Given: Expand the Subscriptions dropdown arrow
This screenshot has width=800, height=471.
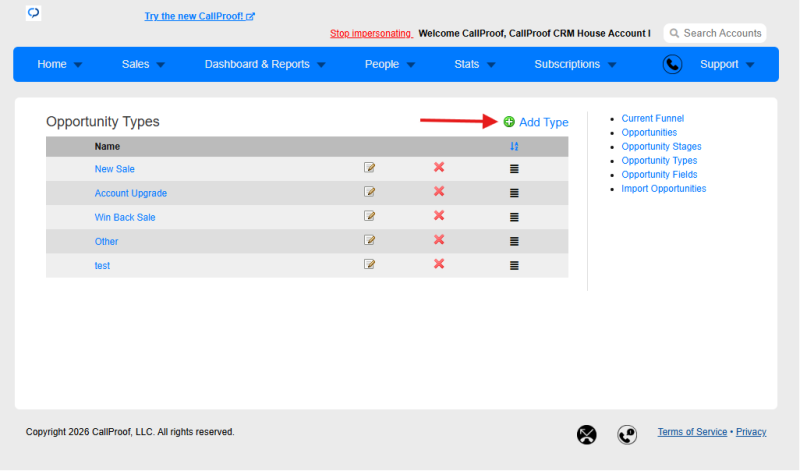Looking at the screenshot, I should (x=612, y=65).
